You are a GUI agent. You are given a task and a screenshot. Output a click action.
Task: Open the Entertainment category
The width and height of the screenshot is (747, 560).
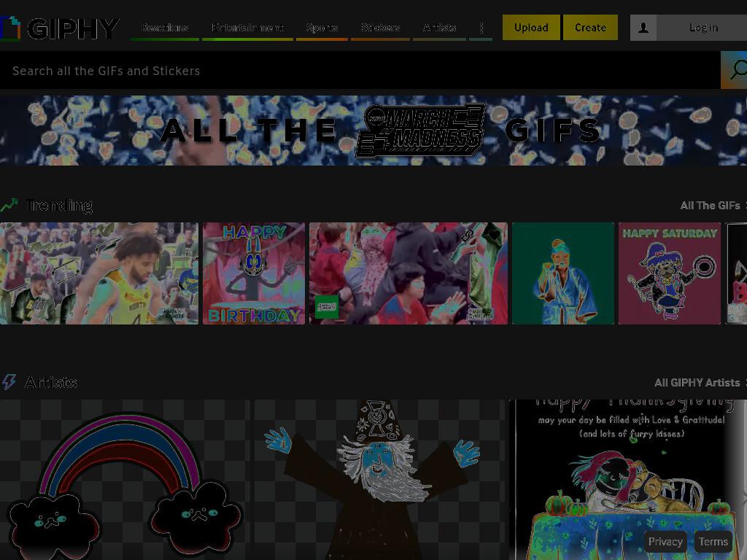tap(247, 28)
